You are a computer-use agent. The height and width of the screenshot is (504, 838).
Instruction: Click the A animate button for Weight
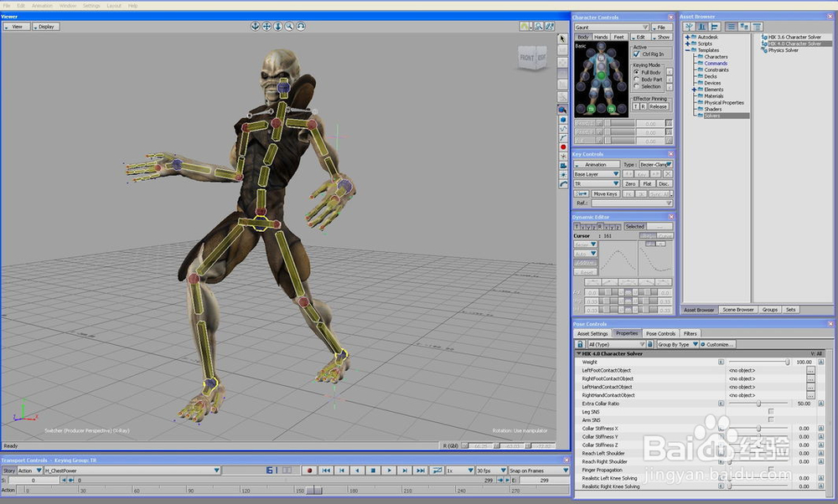821,362
